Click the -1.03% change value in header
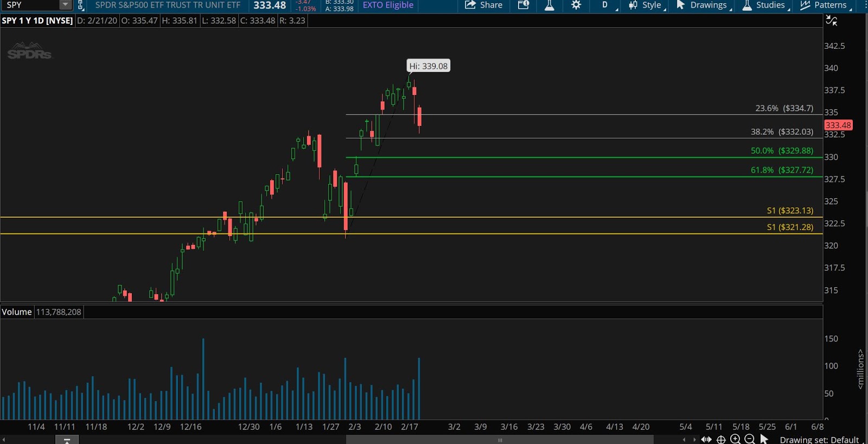The width and height of the screenshot is (868, 444). click(x=305, y=9)
